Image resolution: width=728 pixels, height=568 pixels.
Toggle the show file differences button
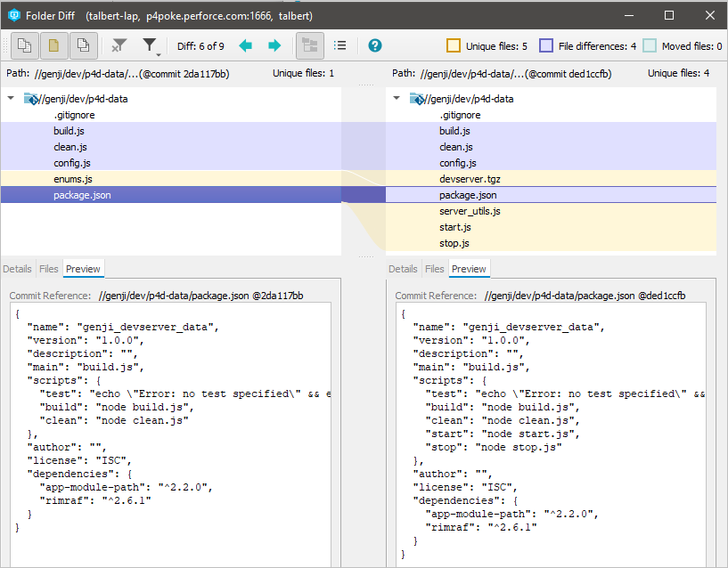(24, 45)
